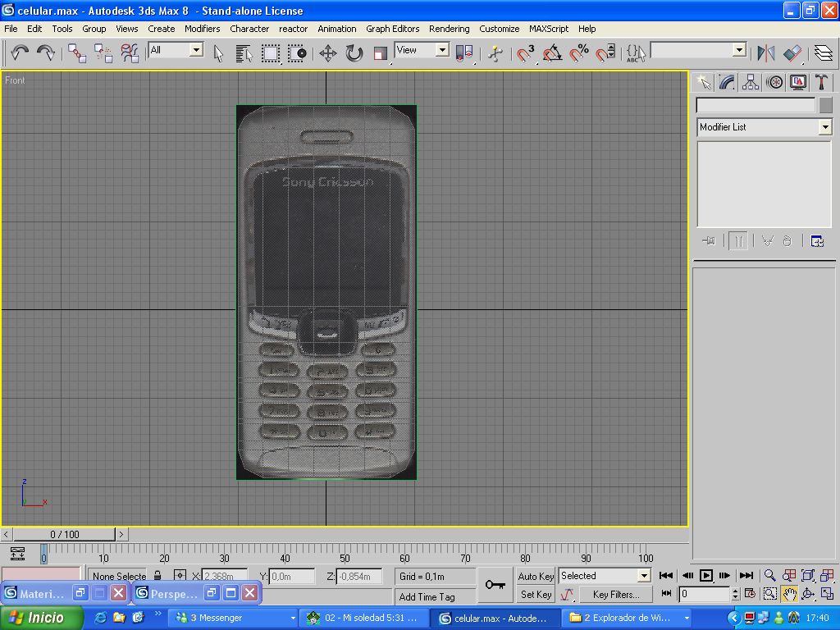Image resolution: width=840 pixels, height=630 pixels.
Task: Open the MAXScript menu
Action: [x=549, y=29]
